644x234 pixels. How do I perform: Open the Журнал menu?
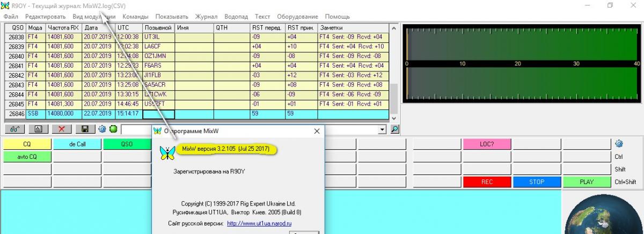pyautogui.click(x=207, y=17)
